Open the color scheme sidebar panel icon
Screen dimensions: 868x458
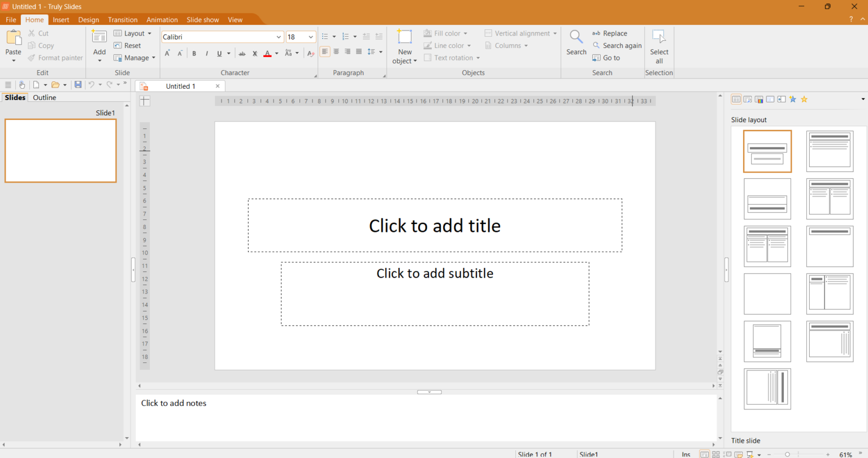[x=759, y=100]
